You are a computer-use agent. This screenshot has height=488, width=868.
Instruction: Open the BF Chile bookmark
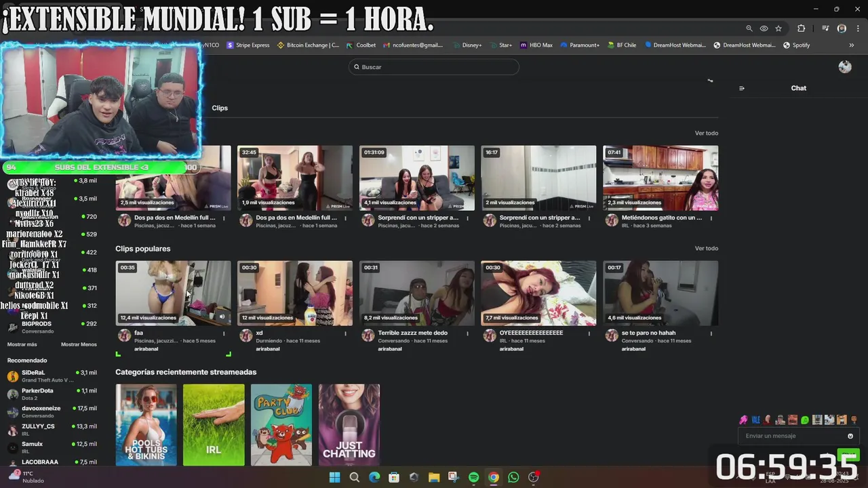point(622,45)
